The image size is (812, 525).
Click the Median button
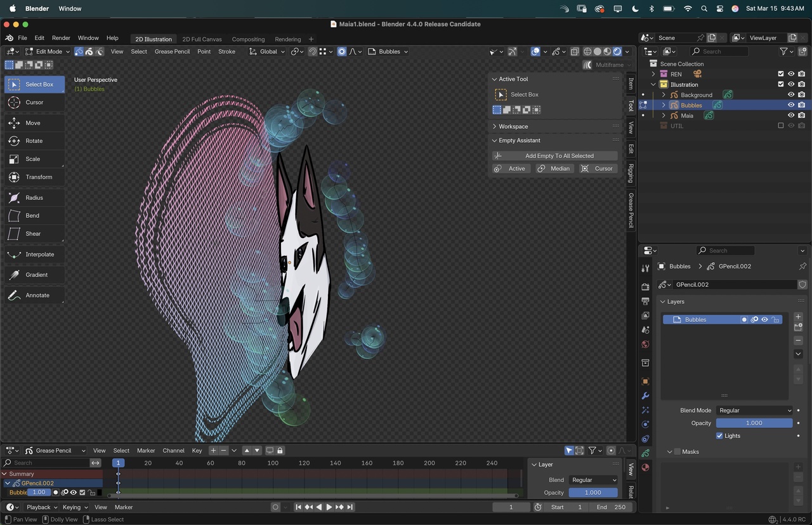coord(554,168)
